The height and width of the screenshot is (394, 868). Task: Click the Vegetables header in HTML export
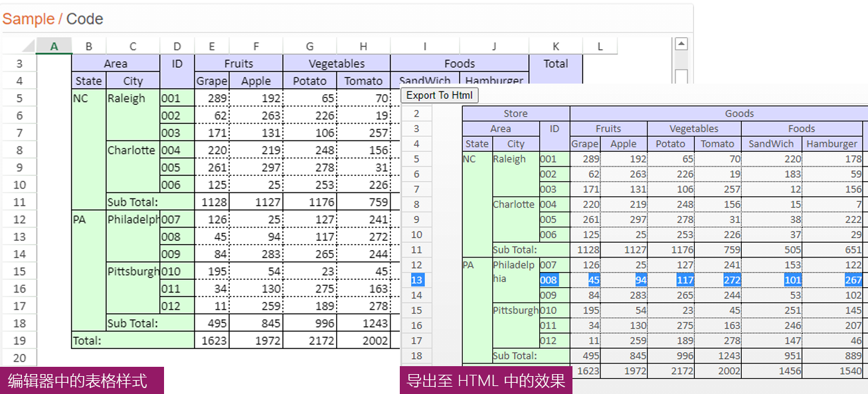tap(694, 129)
